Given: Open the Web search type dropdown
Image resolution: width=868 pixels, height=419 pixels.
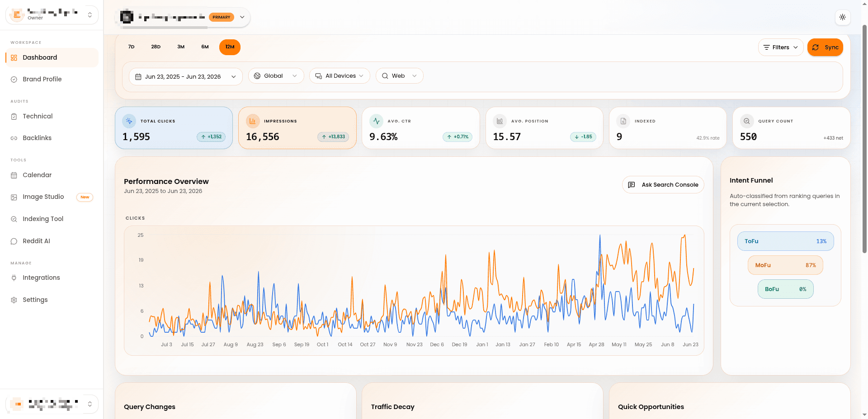Looking at the screenshot, I should [x=399, y=76].
